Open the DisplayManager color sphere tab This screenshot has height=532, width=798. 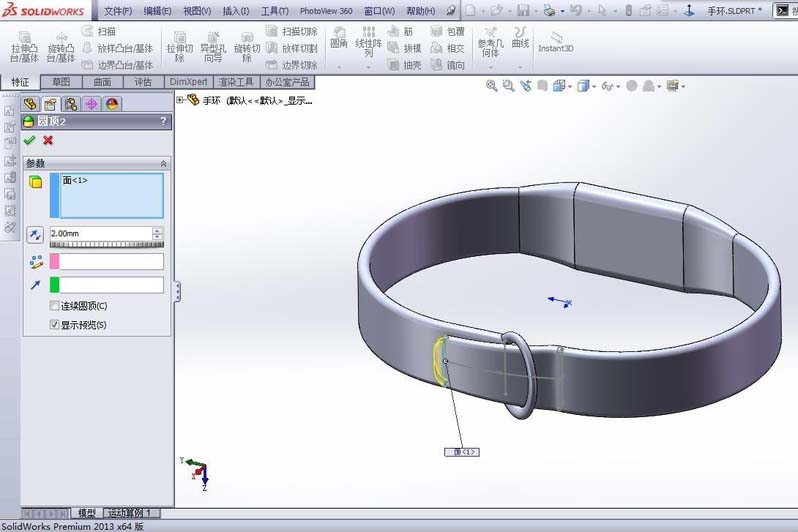112,104
